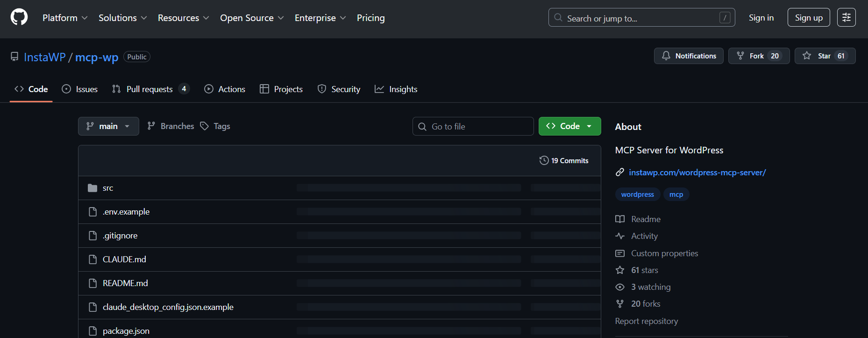Viewport: 868px width, 338px height.
Task: Open the src folder
Action: 108,188
